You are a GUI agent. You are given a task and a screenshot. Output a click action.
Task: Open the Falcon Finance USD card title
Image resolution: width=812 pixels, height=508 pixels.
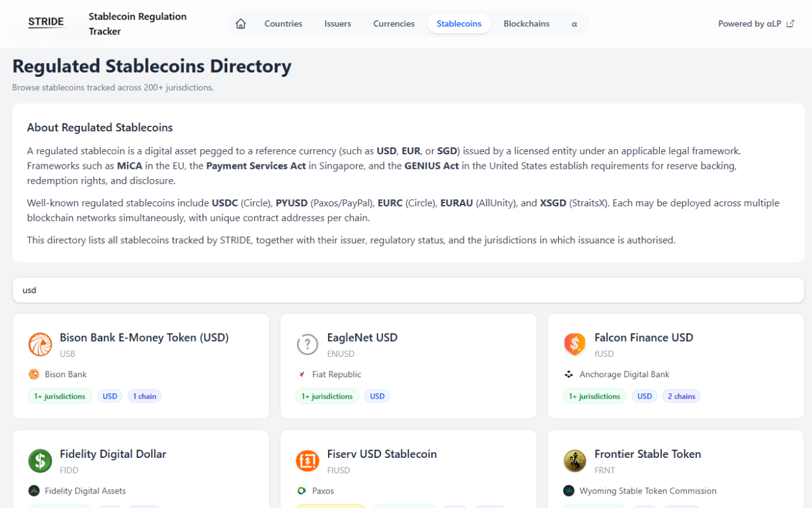click(644, 337)
